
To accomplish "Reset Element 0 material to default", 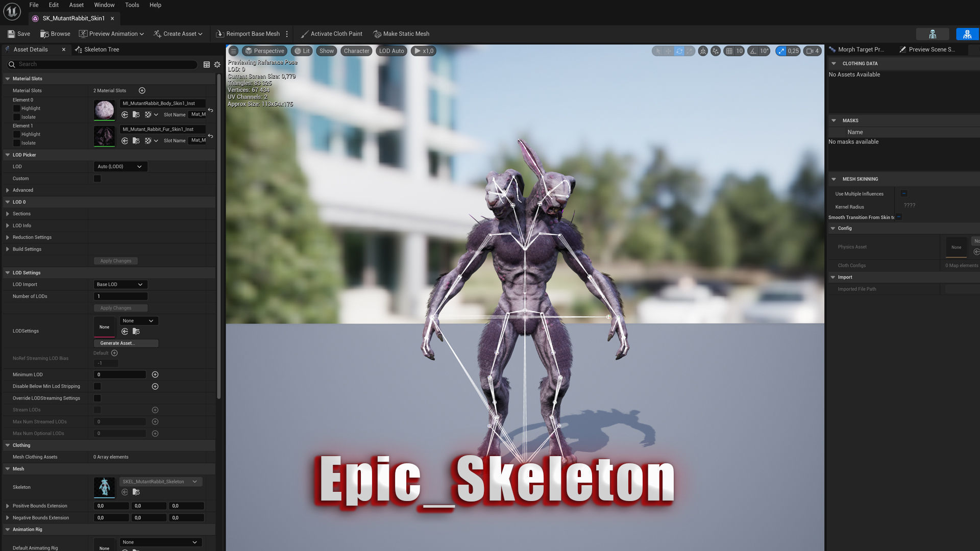I will [x=210, y=110].
